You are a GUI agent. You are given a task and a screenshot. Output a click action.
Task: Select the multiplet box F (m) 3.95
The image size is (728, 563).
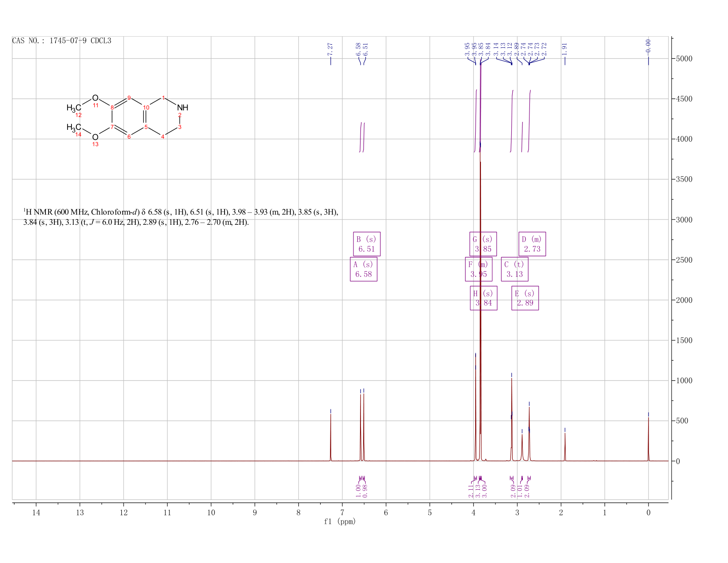[x=479, y=269]
